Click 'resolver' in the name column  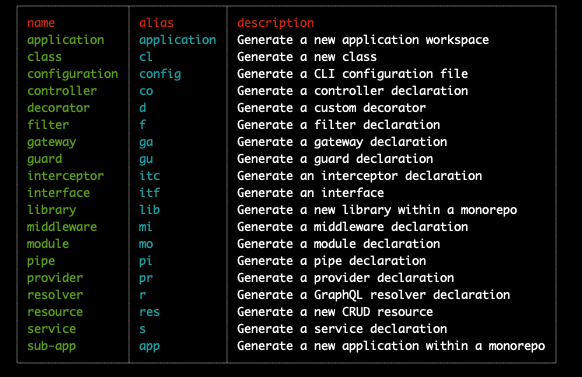pyautogui.click(x=55, y=295)
